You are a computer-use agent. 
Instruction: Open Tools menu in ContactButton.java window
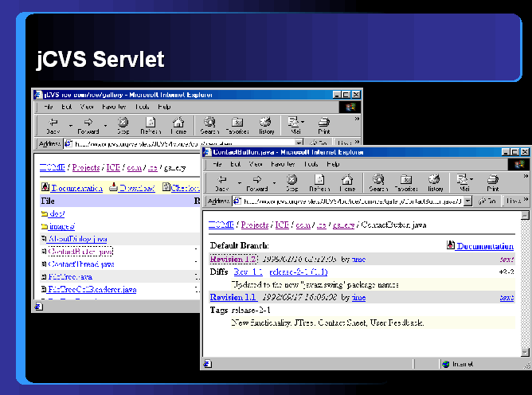310,164
